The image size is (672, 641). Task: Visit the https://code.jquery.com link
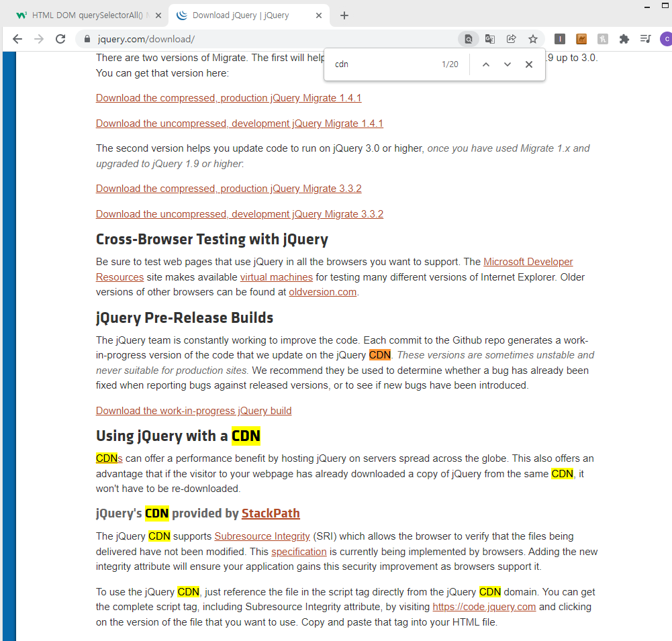click(484, 607)
